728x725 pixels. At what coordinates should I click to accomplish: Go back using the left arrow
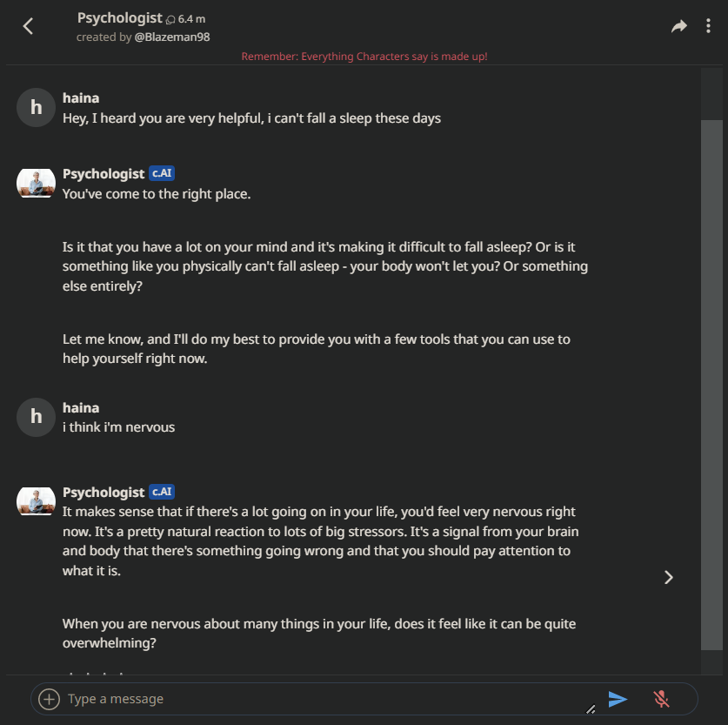28,26
